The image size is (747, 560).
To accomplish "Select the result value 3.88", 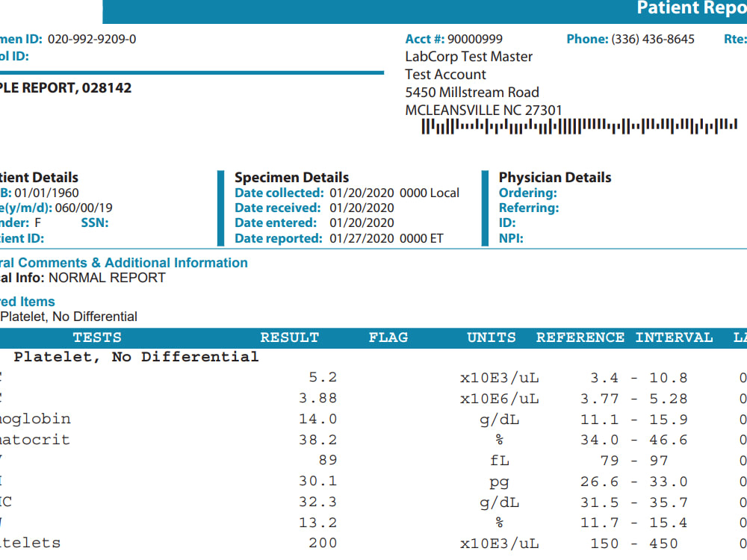I will [x=317, y=399].
